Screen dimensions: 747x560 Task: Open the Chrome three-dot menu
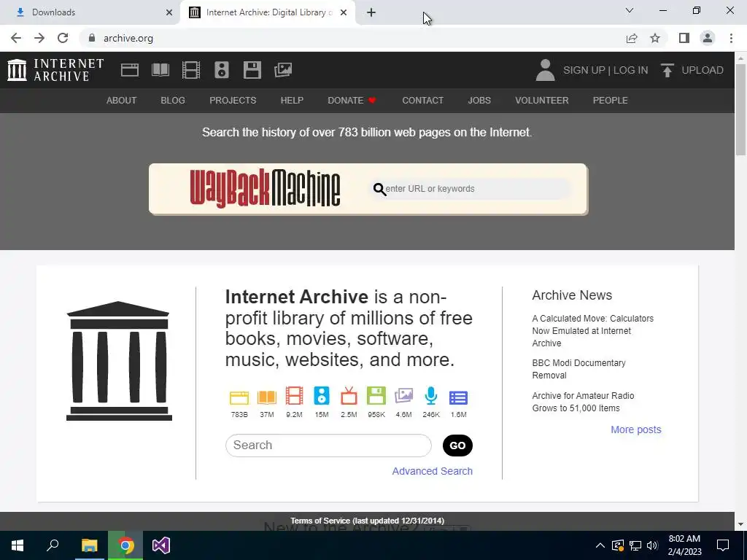[x=731, y=38]
